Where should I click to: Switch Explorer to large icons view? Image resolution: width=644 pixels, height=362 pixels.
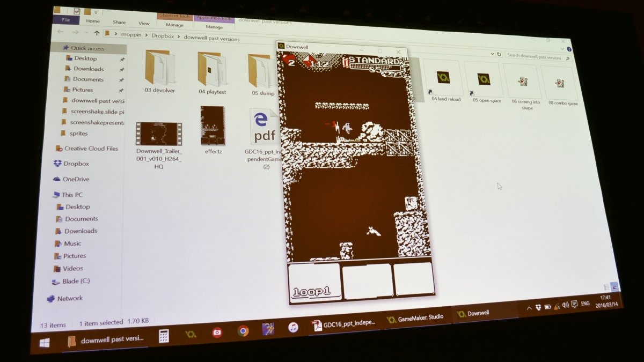coord(614,286)
